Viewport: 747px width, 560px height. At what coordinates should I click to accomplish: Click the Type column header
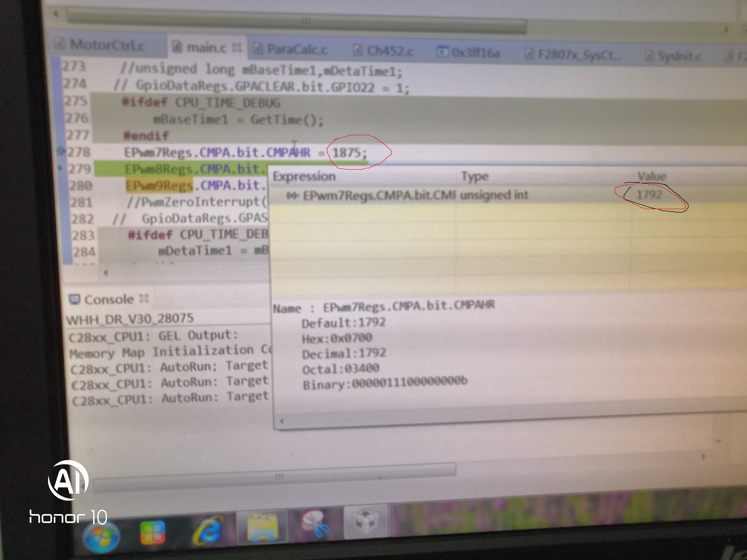[x=475, y=176]
